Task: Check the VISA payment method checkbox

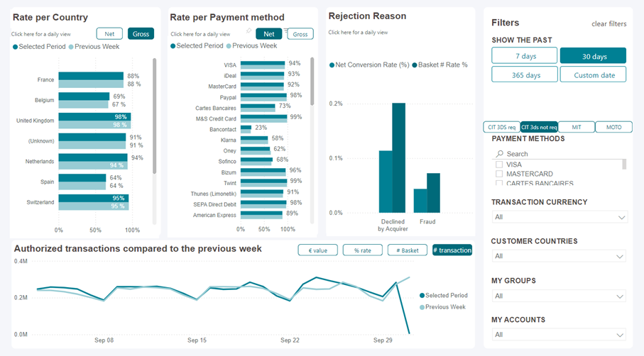Action: click(x=499, y=165)
